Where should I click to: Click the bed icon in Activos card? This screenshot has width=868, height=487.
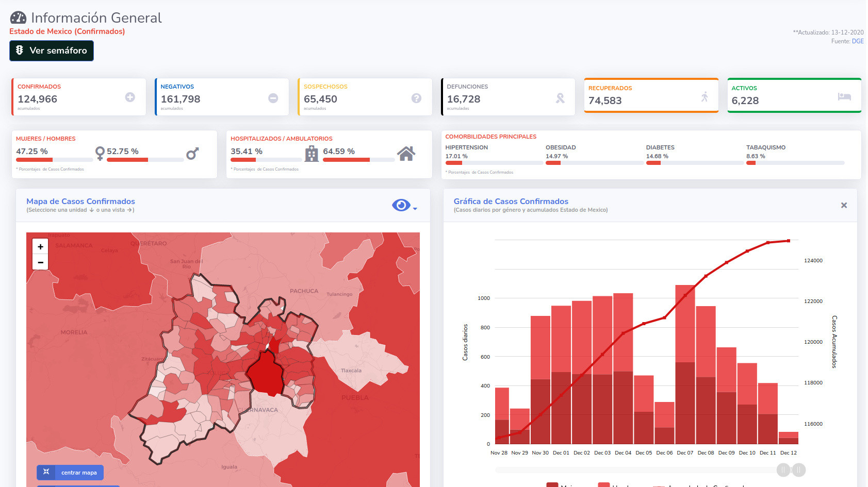pyautogui.click(x=844, y=96)
